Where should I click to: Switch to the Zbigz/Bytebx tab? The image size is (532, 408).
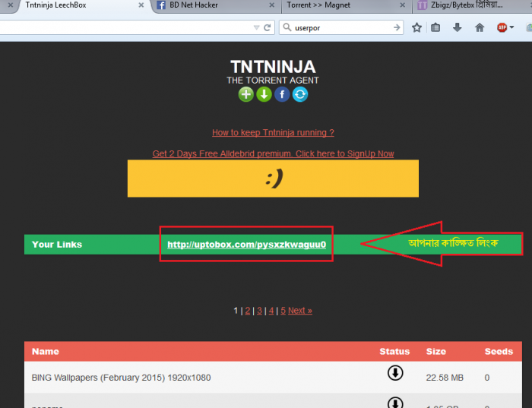click(x=472, y=5)
